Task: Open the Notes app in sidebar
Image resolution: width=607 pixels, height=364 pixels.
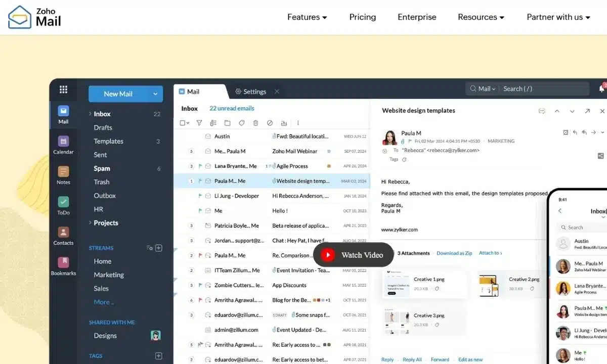Action: [x=63, y=175]
